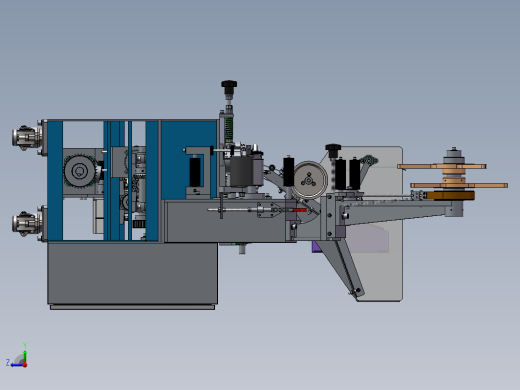
Task: Select the large toothed gear in blue frame
Action: pos(80,171)
